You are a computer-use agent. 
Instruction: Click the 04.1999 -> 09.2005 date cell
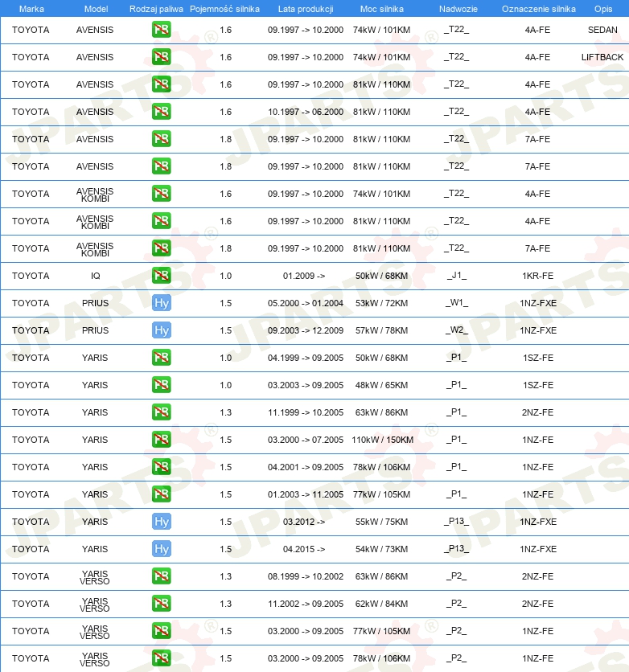click(x=306, y=358)
